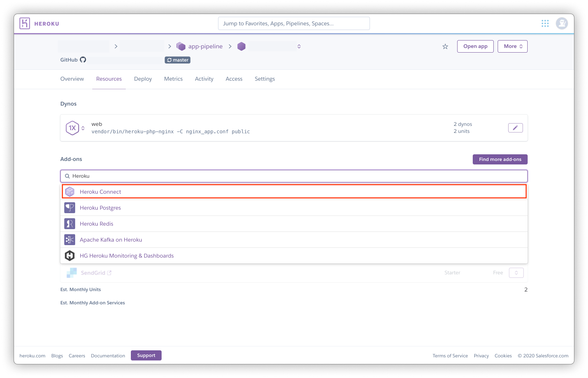Click the GitHub label text

pyautogui.click(x=69, y=60)
